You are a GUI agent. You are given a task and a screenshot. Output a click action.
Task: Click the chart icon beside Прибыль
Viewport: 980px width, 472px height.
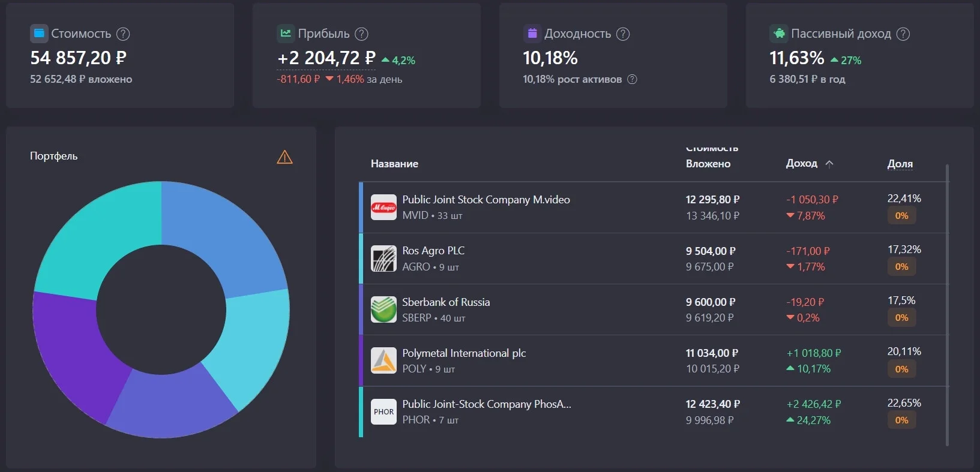click(286, 34)
